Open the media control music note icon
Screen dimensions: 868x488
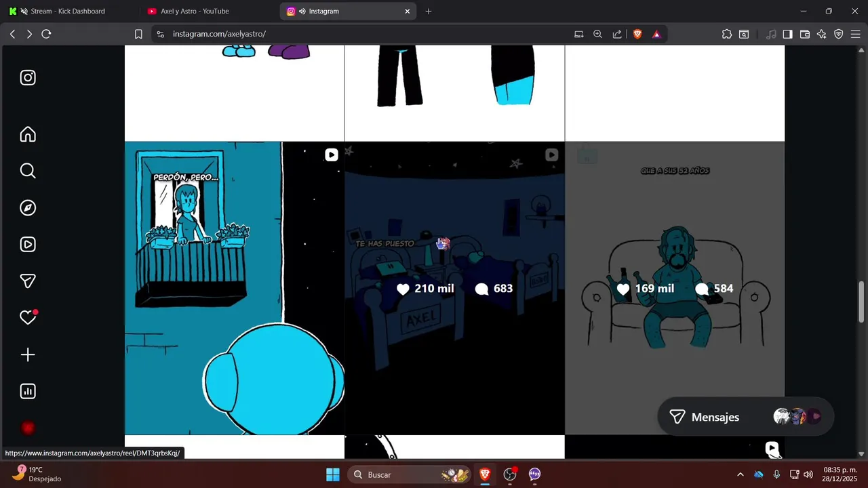771,34
